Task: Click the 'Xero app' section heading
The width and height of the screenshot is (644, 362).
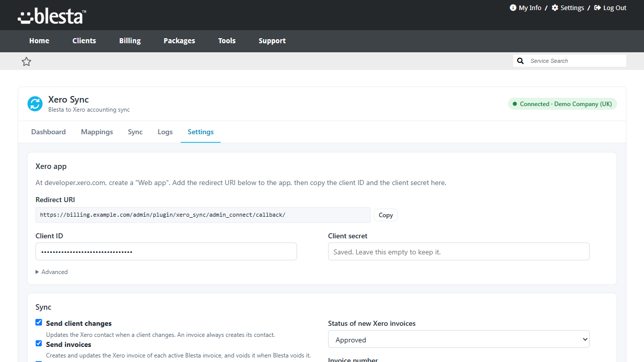Action: point(51,166)
